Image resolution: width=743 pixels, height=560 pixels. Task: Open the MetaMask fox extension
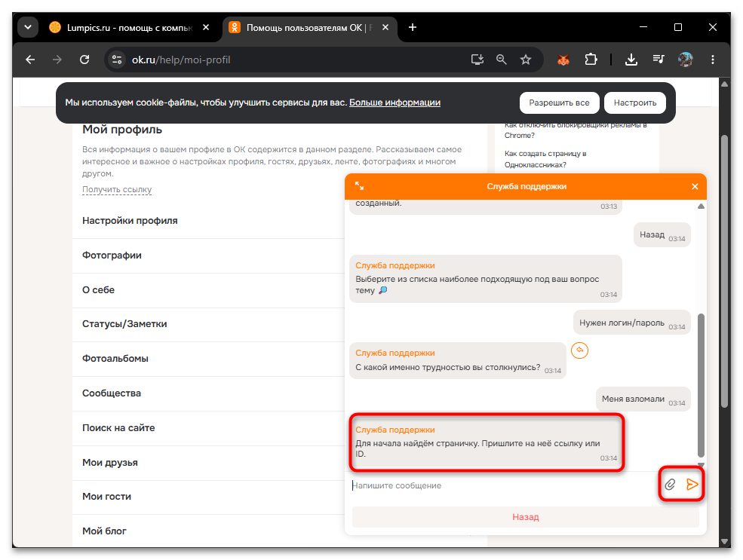click(x=563, y=60)
